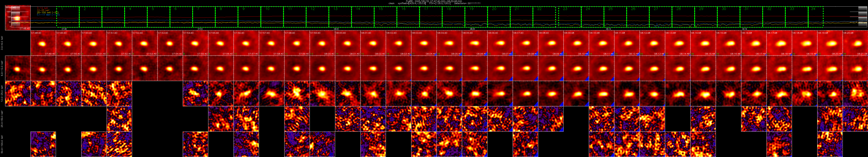Open the 25–50 keV image under the 07:51:40 column

(x=119, y=119)
